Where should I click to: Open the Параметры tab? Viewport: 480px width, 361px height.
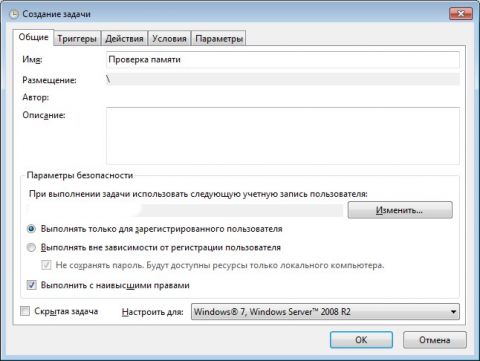219,39
